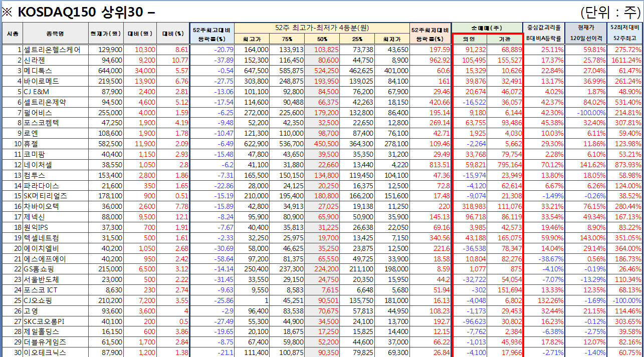Select the 외인 column header
644x357 pixels.
(x=469, y=39)
